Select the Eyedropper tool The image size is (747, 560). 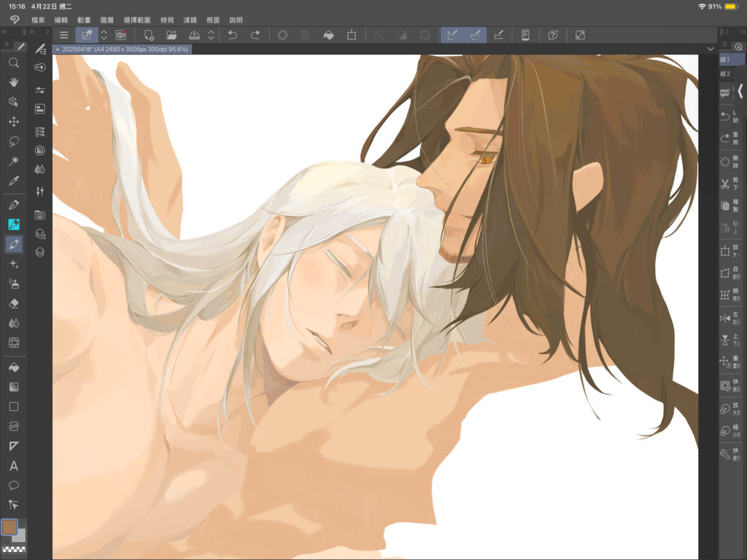coord(14,181)
